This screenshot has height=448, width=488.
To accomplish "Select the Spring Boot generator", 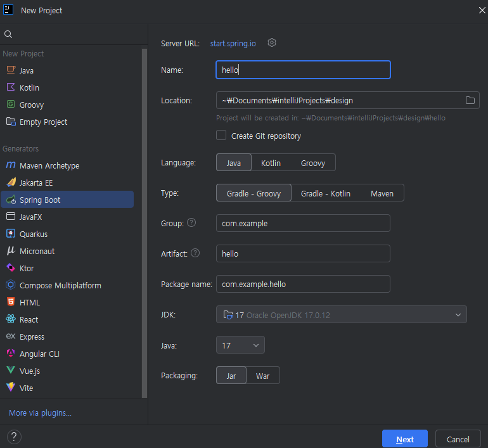I will pos(67,200).
